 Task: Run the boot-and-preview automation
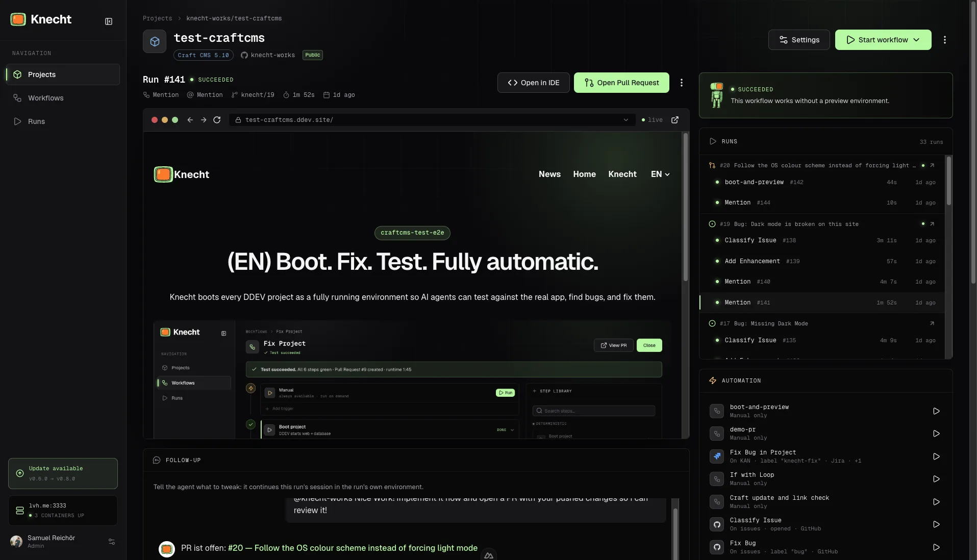[936, 411]
